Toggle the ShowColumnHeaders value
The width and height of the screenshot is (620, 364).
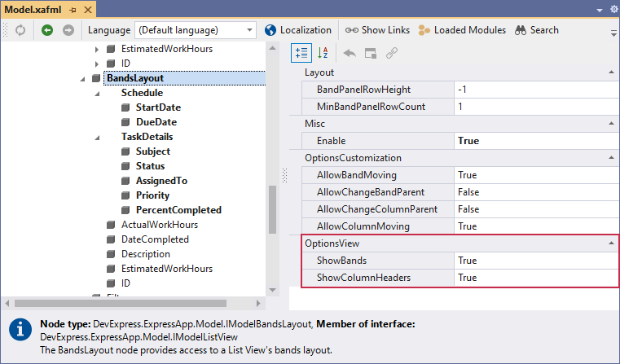pyautogui.click(x=537, y=278)
